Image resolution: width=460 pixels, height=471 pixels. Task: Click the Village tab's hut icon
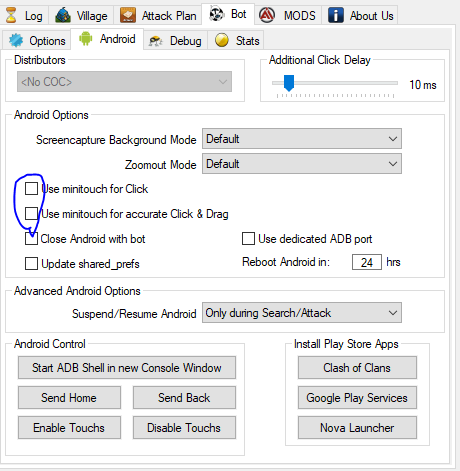pyautogui.click(x=63, y=15)
